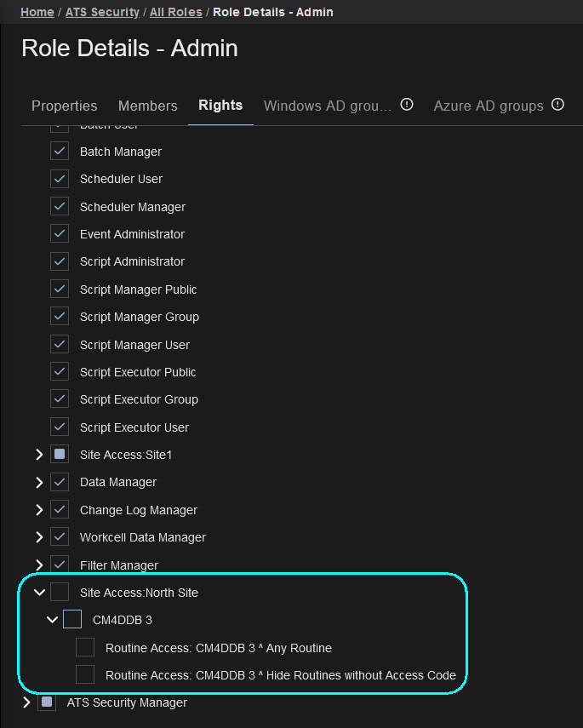Check Hide Routines without Access Code box

pos(85,675)
